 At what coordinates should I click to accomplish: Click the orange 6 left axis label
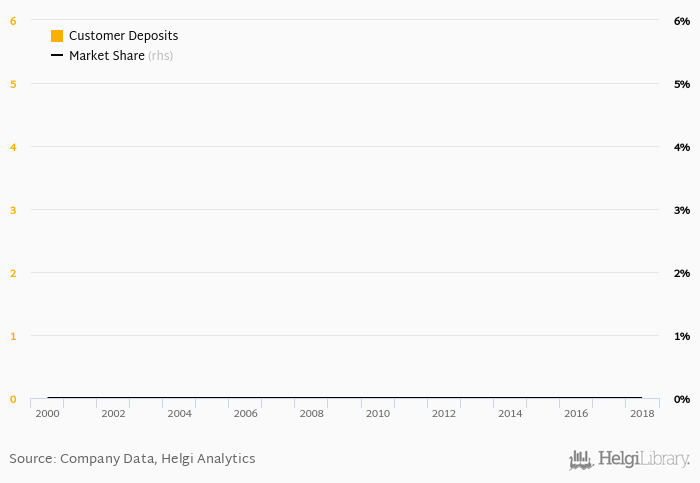click(x=13, y=21)
